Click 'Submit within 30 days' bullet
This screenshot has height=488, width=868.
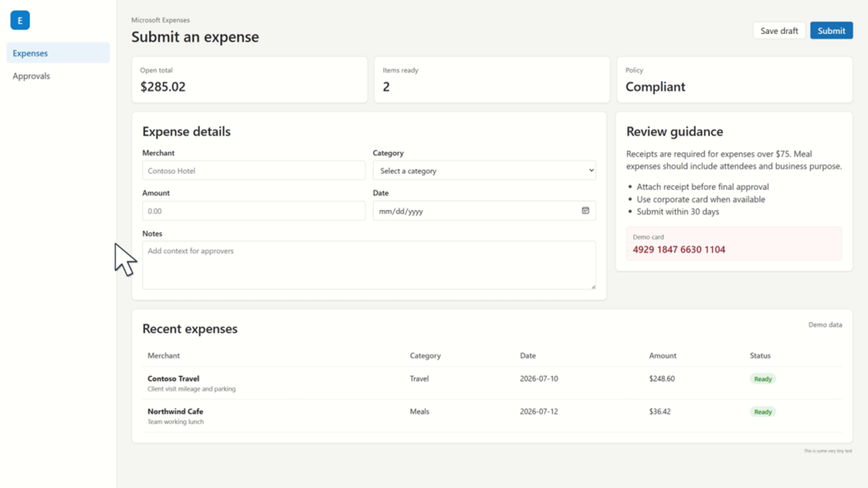click(677, 211)
